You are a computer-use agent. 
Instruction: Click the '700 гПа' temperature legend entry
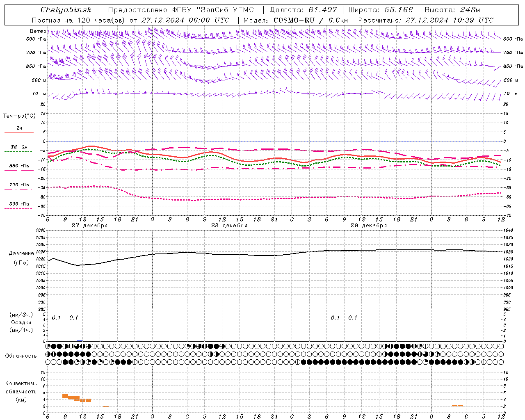pos(19,185)
